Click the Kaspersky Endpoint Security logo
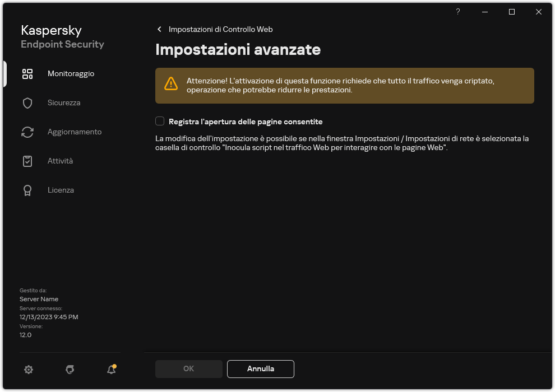The height and width of the screenshot is (392, 555). 62,36
